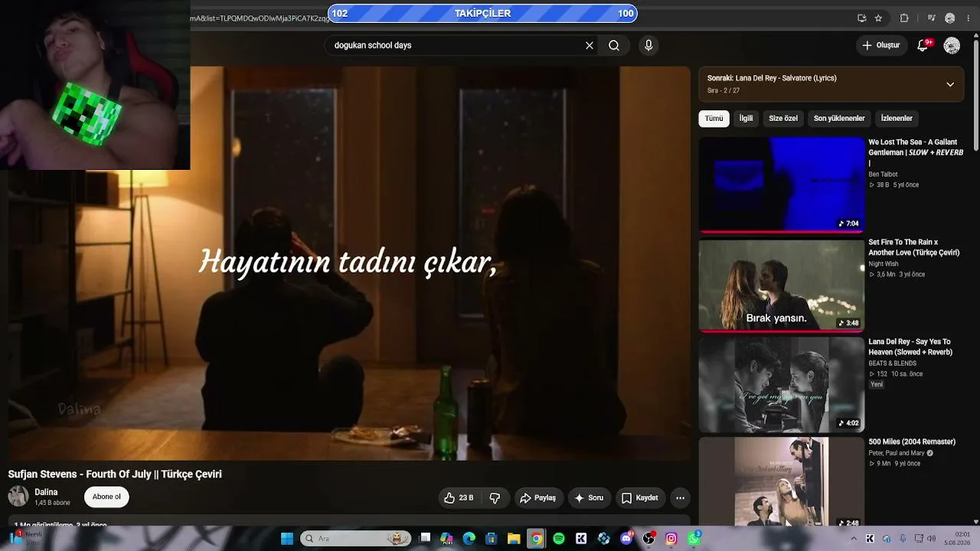
Task: Click the title "We Lost The Sea - A Gallant Gentleman"
Action: point(916,152)
